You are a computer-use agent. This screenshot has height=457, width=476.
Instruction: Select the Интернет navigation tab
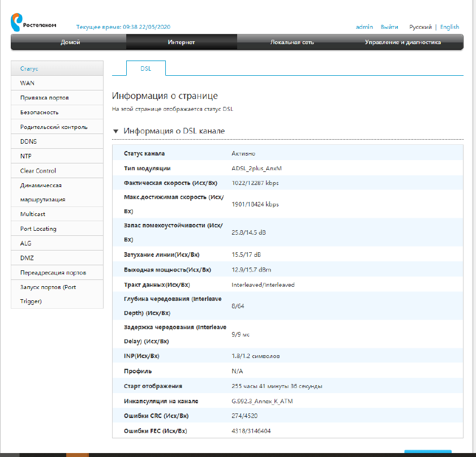tap(181, 42)
